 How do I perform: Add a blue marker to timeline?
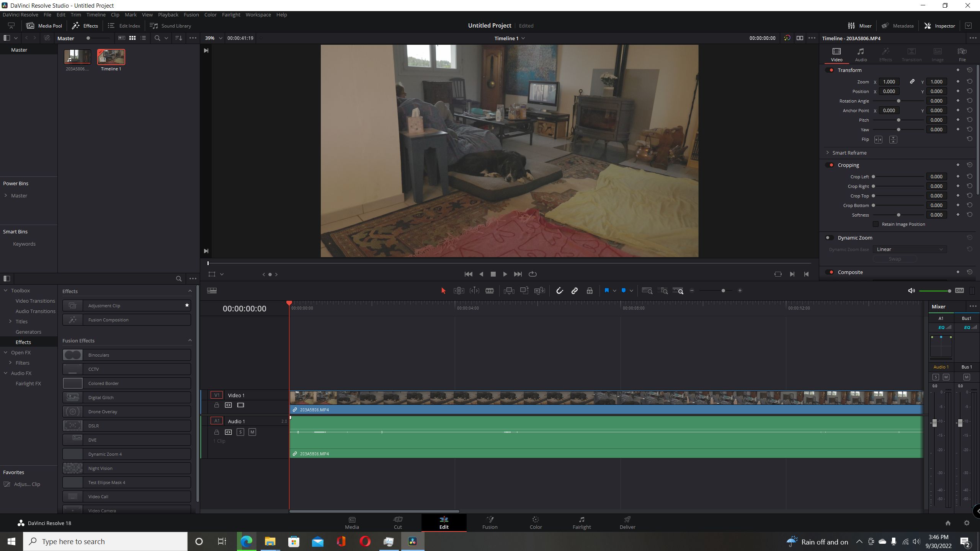[623, 291]
